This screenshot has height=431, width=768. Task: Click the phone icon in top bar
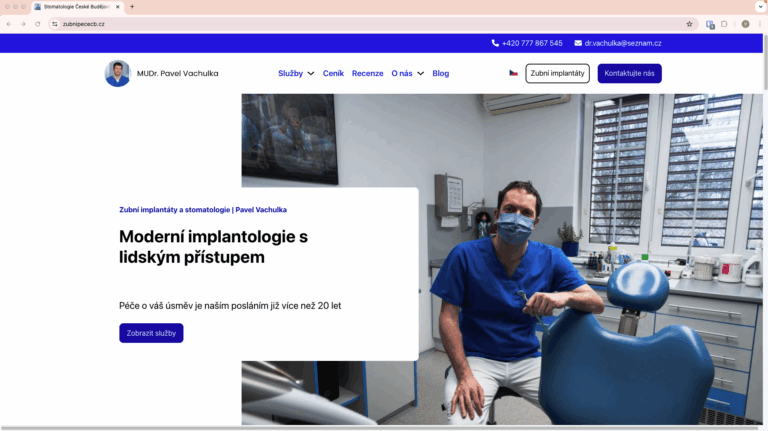(x=495, y=43)
